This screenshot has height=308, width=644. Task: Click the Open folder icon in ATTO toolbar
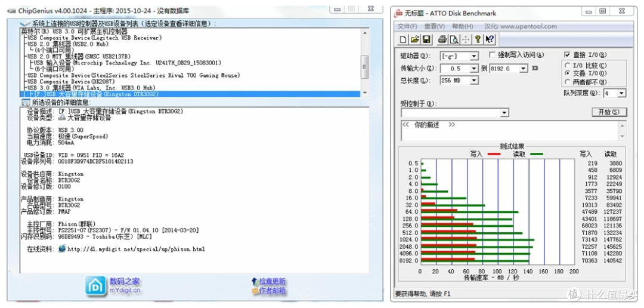point(415,39)
